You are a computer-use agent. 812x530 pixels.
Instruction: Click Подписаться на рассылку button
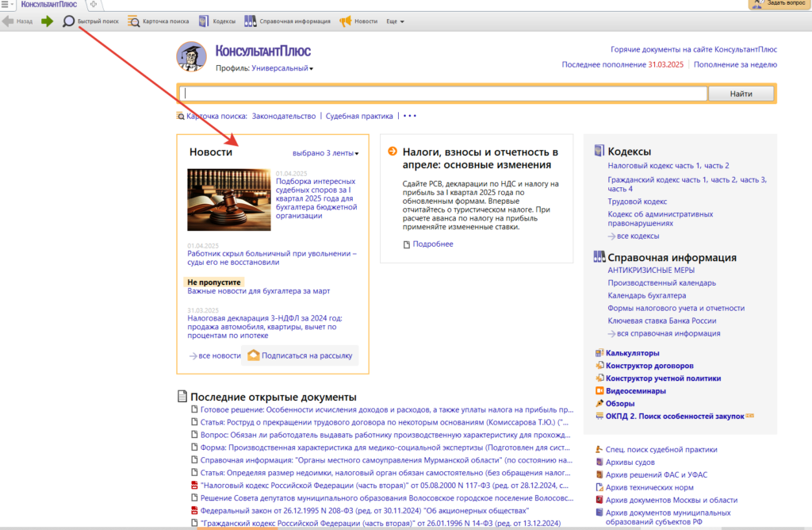point(301,355)
